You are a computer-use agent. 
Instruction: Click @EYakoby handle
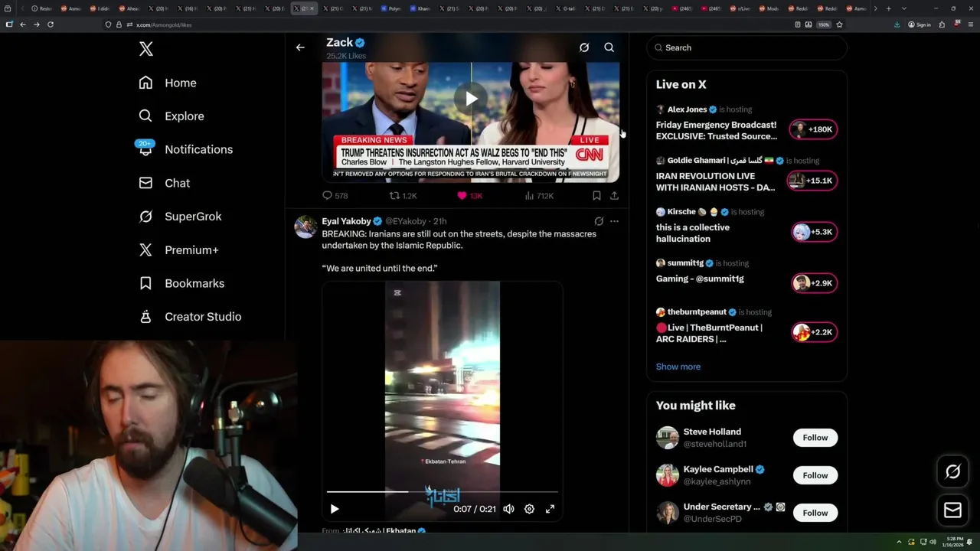pyautogui.click(x=406, y=221)
